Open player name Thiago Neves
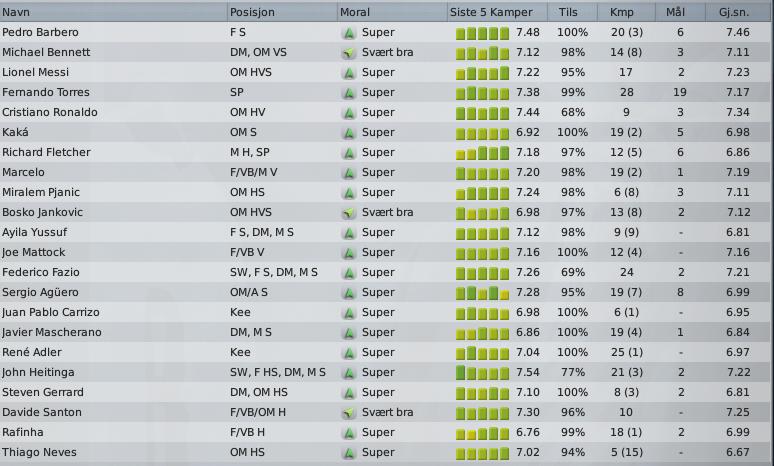The image size is (774, 466). click(39, 452)
